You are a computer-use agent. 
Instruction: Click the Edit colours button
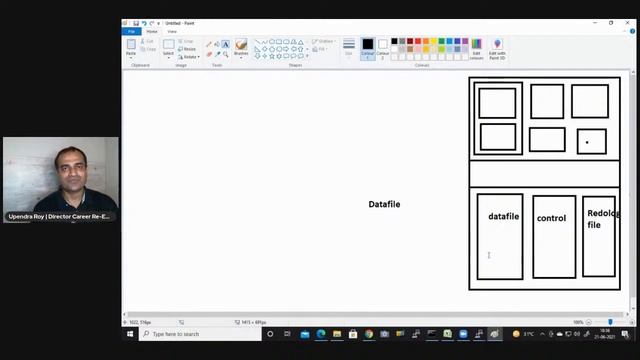click(x=476, y=49)
